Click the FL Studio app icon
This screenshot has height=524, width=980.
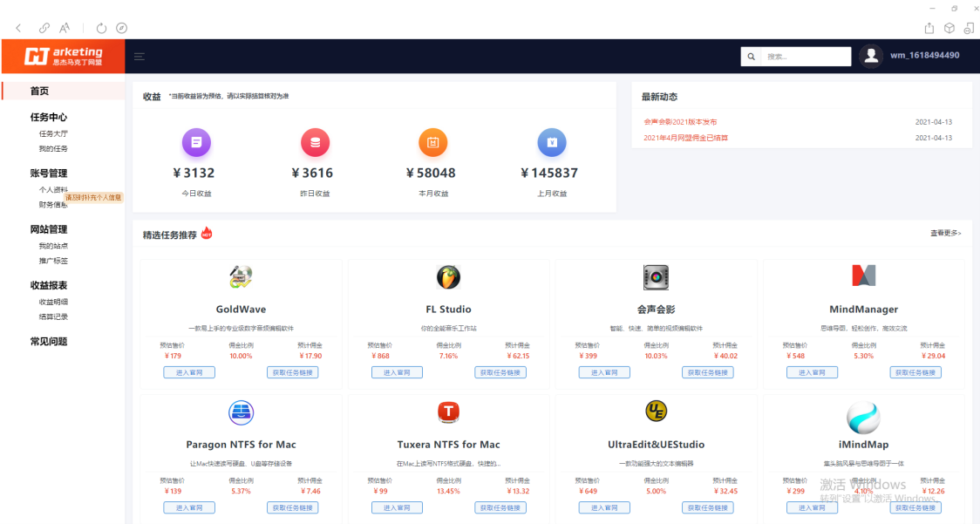click(447, 277)
